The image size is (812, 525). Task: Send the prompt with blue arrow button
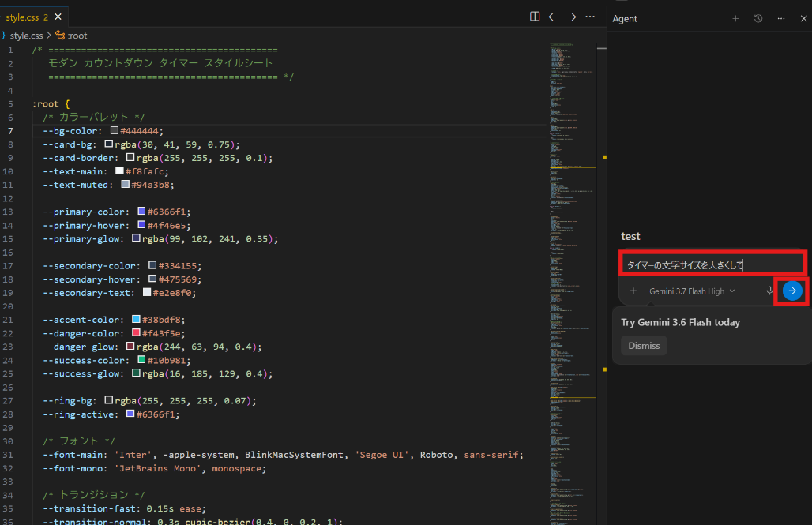[792, 291]
